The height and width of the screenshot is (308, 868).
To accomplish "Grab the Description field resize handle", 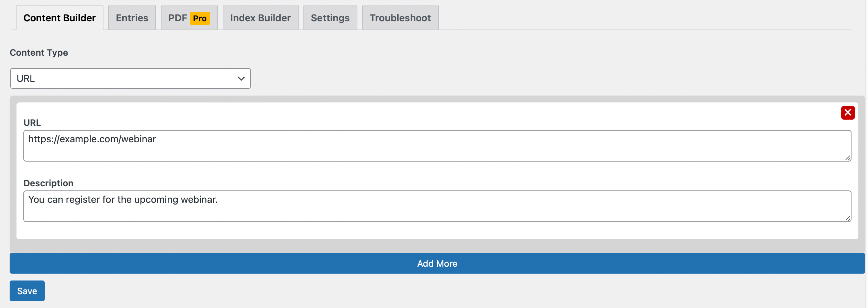I will (848, 218).
